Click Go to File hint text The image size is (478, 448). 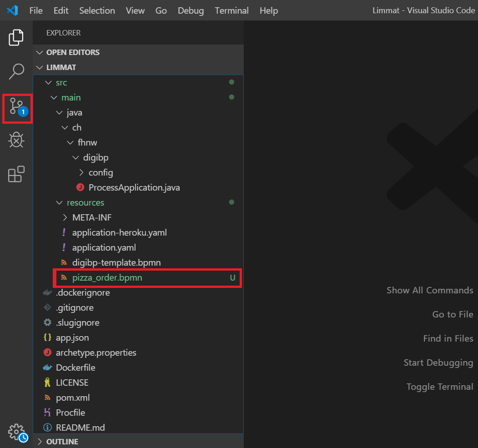[453, 314]
